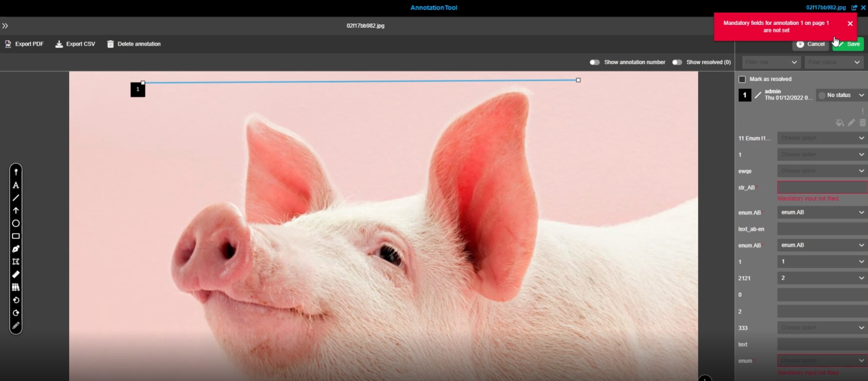Click the str_AB mandatory text field
Viewport: 868px width, 381px height.
point(822,187)
